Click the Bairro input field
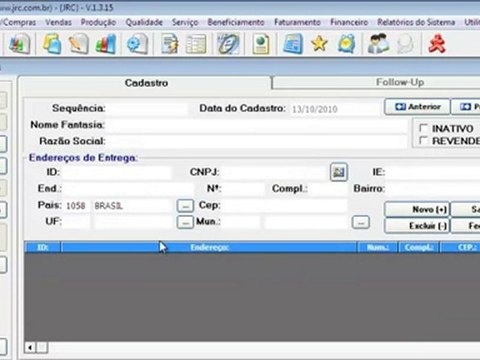The height and width of the screenshot is (360, 480). (433, 189)
